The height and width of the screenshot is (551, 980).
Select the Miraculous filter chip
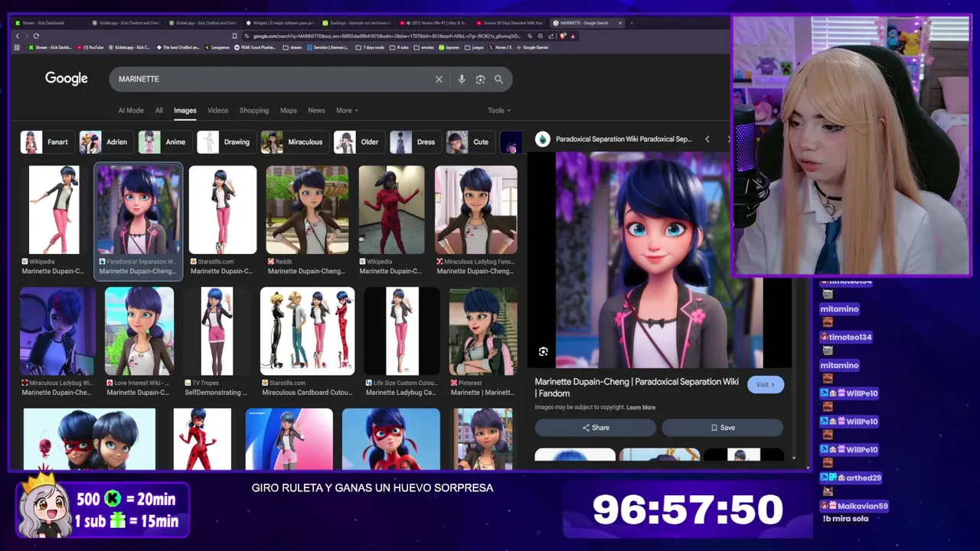click(x=294, y=142)
